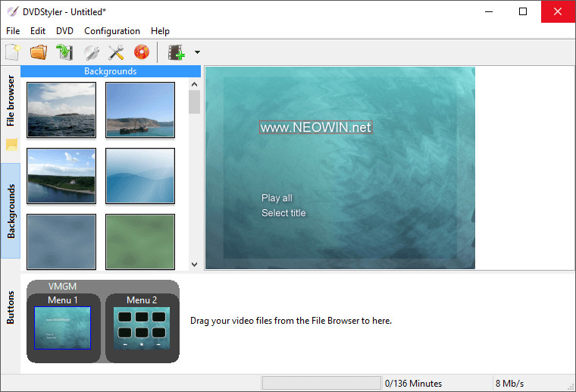Click the Add video file filmstrip icon
Screen dimensions: 576x392
[x=177, y=52]
